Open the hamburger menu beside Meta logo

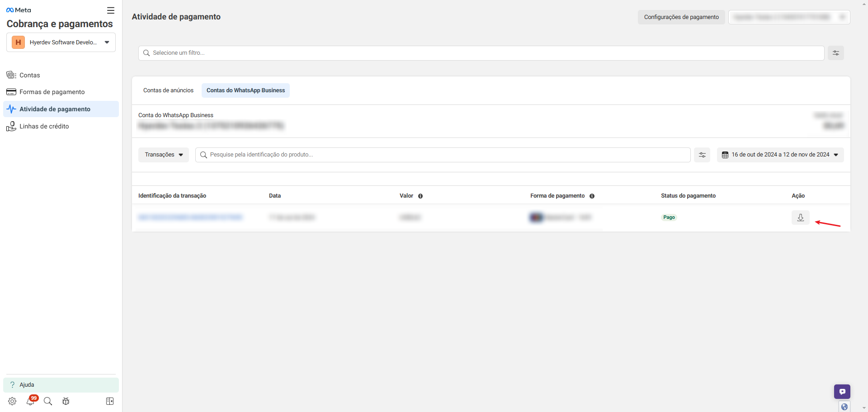tap(111, 10)
